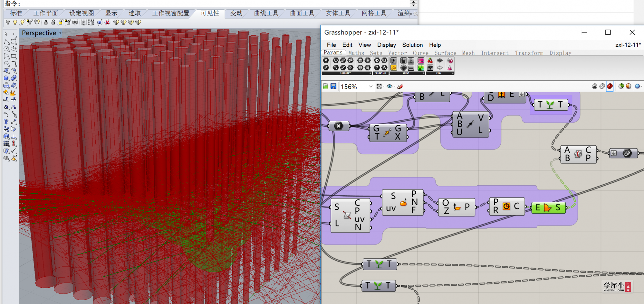The width and height of the screenshot is (644, 304).
Task: Open the Solution menu
Action: click(x=412, y=45)
